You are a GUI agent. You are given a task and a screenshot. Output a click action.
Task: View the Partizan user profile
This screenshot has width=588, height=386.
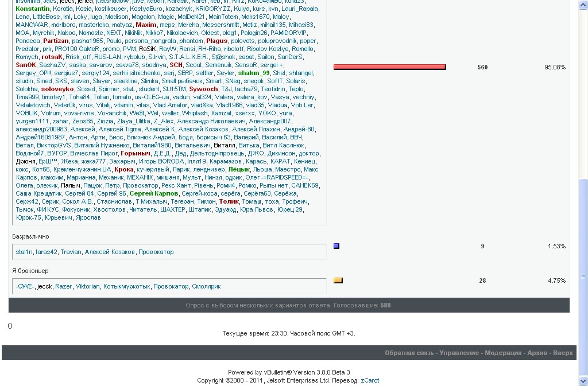pyautogui.click(x=56, y=41)
